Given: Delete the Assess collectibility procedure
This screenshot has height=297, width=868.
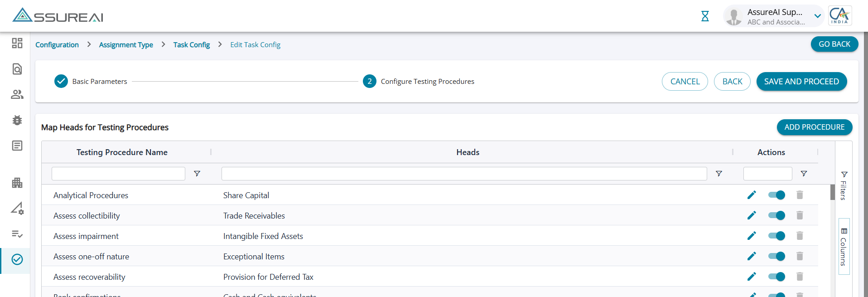Looking at the screenshot, I should click(800, 215).
